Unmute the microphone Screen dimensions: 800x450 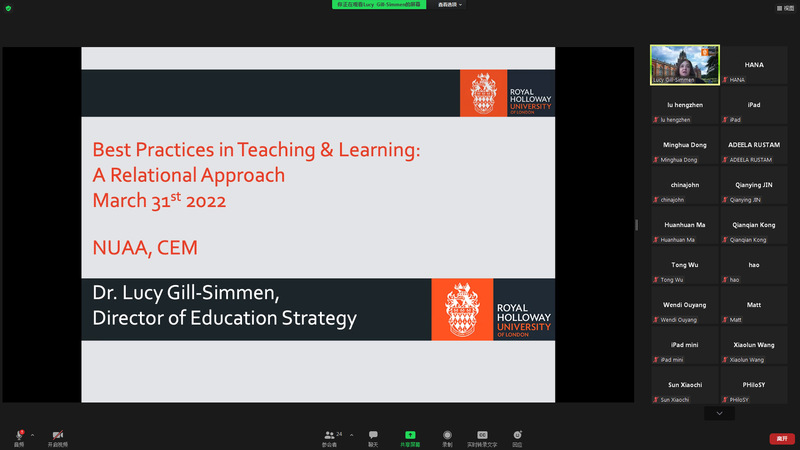pyautogui.click(x=19, y=436)
